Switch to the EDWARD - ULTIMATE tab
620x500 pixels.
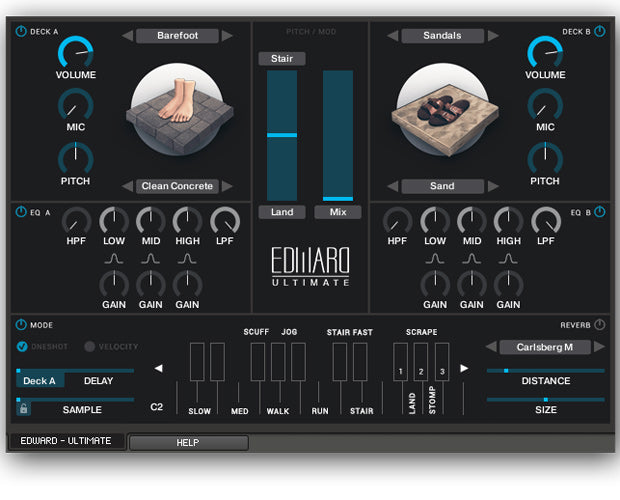click(66, 441)
